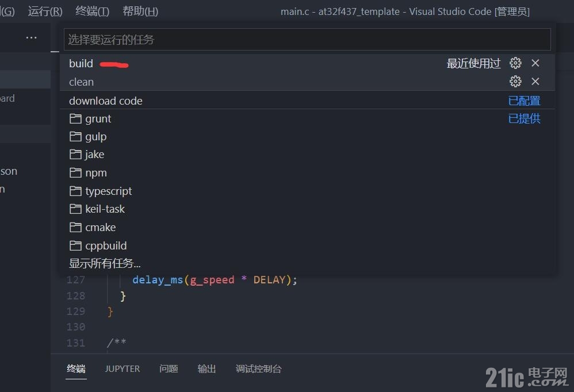Configure the build task via gear icon
Screen dimensions: 574x392
[515, 63]
